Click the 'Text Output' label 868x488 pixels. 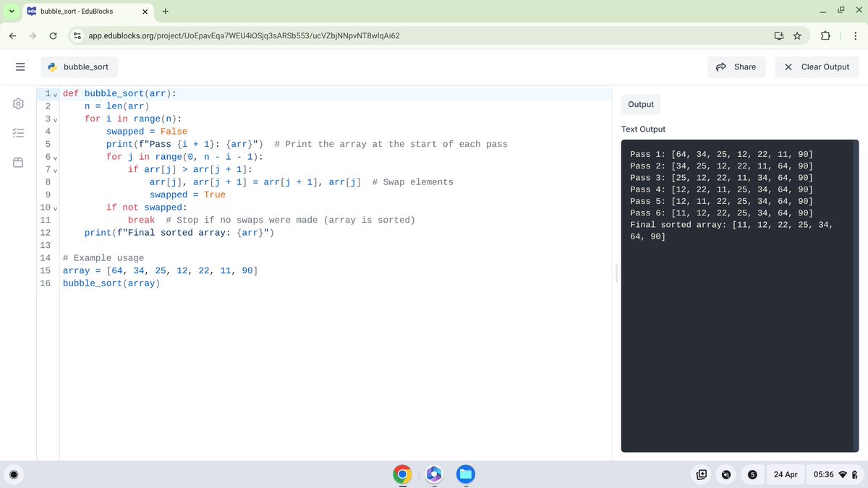(x=643, y=129)
